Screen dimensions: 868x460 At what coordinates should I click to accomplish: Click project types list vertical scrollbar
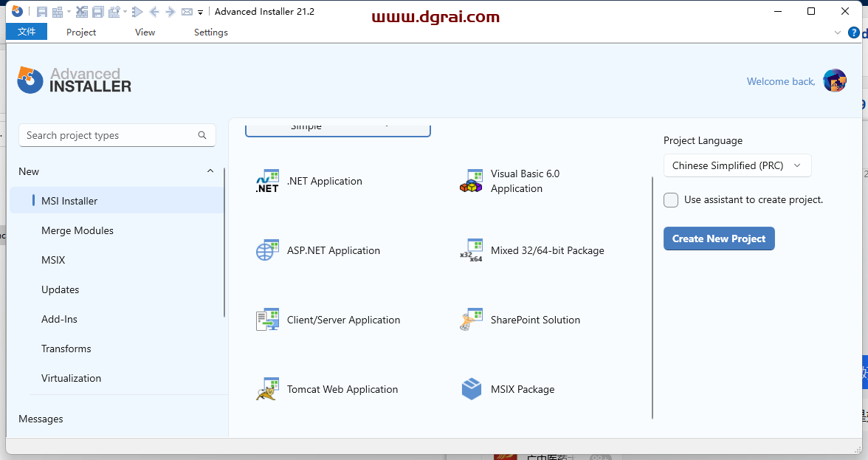coord(652,298)
